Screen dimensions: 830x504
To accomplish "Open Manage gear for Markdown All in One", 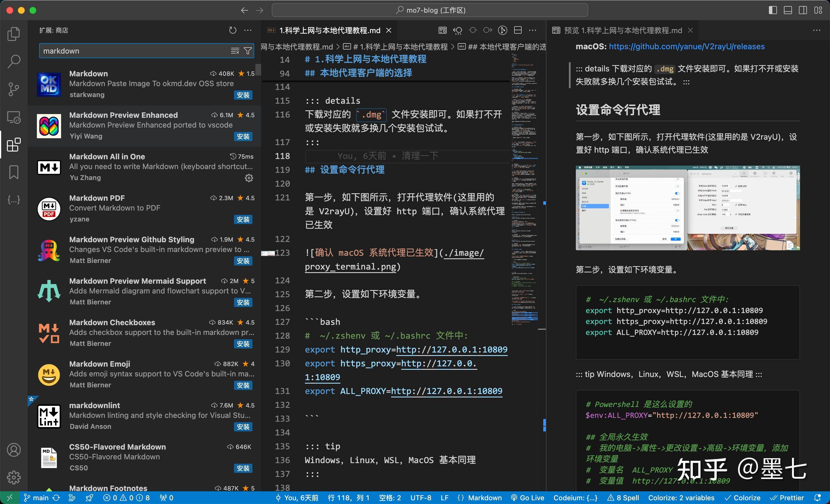I will coord(249,178).
